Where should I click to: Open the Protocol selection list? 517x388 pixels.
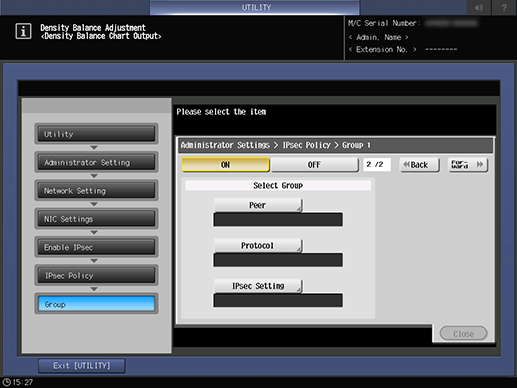pyautogui.click(x=258, y=246)
